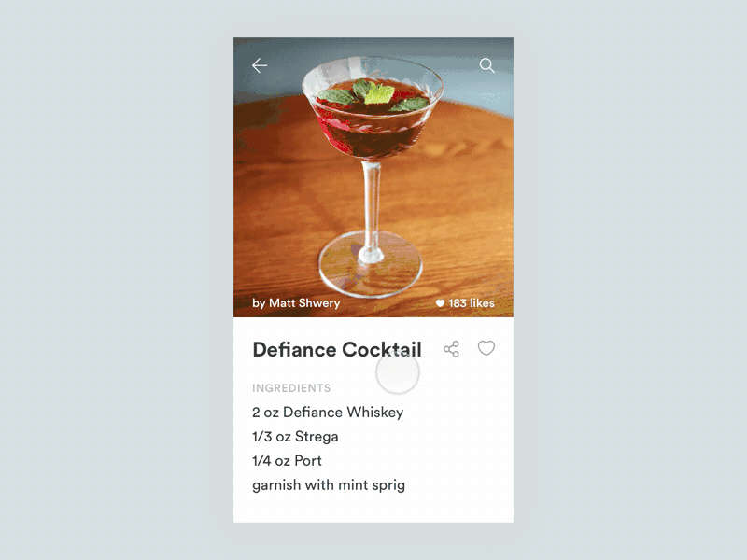Tap the share icon beside the title
This screenshot has width=747, height=560.
coord(451,349)
